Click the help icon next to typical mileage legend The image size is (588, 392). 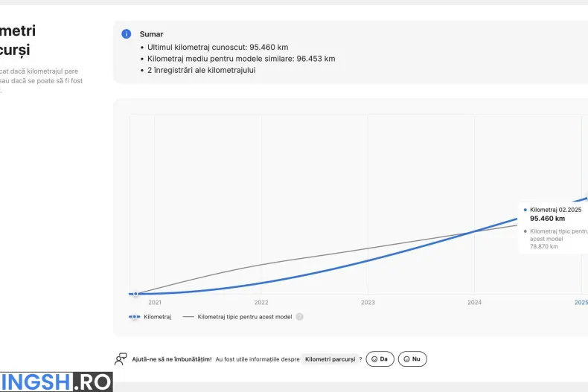pyautogui.click(x=299, y=316)
